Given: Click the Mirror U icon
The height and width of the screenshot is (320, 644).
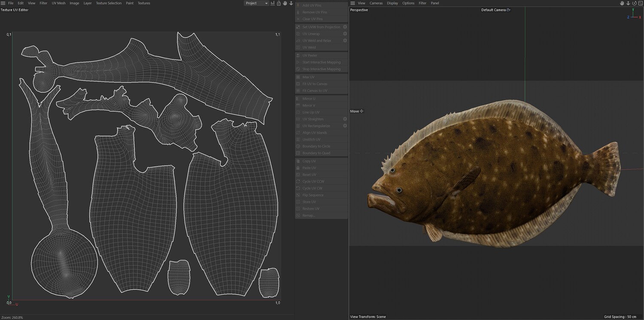Looking at the screenshot, I should tap(298, 99).
